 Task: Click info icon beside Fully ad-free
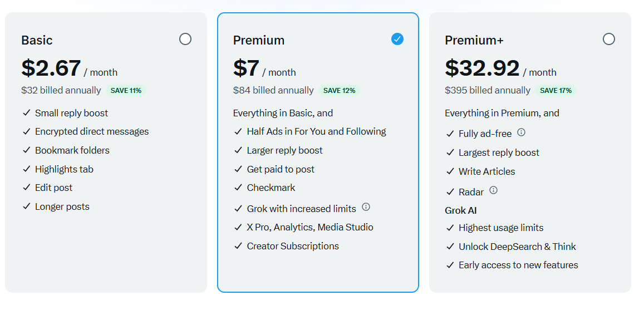(x=521, y=132)
